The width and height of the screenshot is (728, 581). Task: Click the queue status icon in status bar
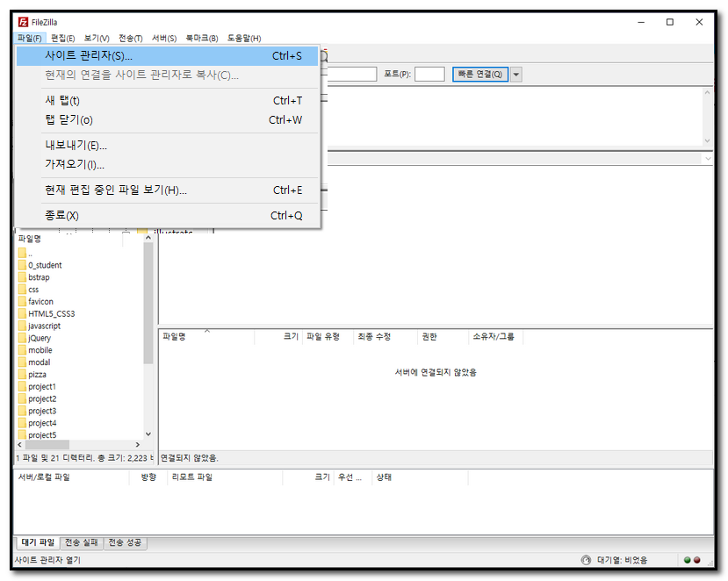(x=586, y=560)
